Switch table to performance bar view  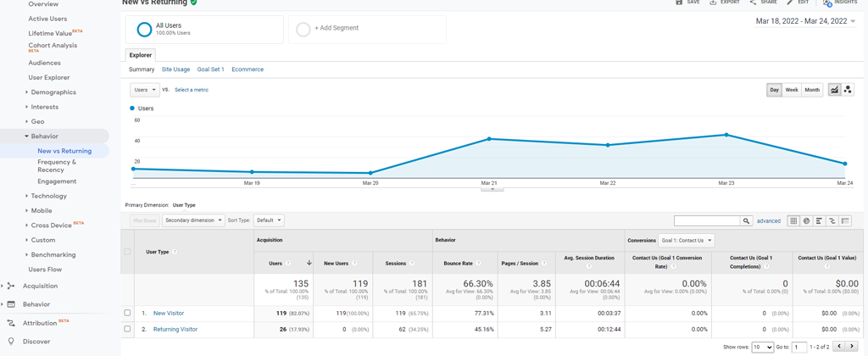point(819,220)
